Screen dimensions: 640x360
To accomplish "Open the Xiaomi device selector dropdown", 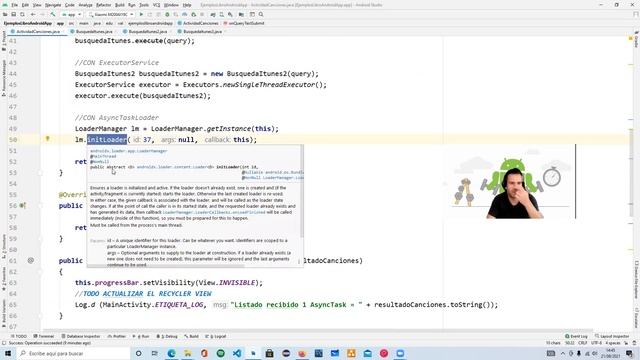I will (111, 14).
